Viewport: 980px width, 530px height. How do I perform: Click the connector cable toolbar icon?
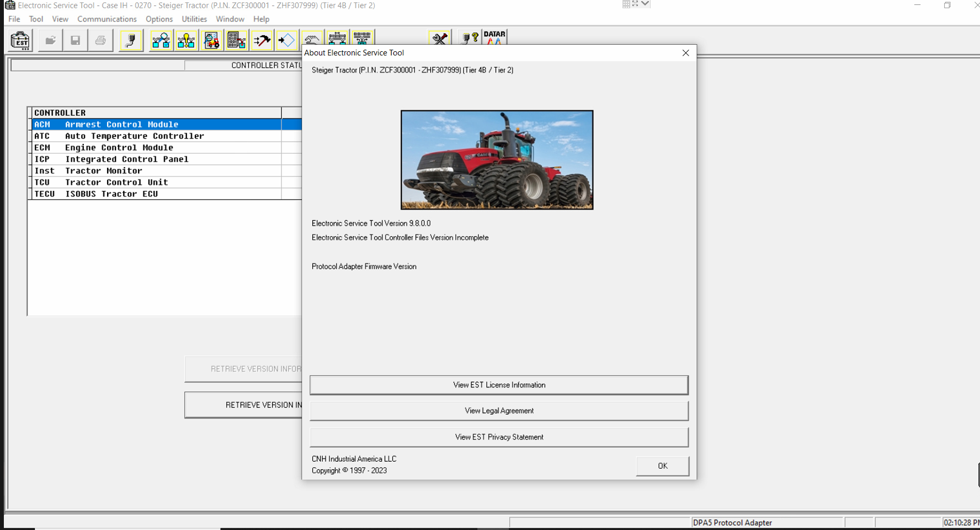[131, 40]
